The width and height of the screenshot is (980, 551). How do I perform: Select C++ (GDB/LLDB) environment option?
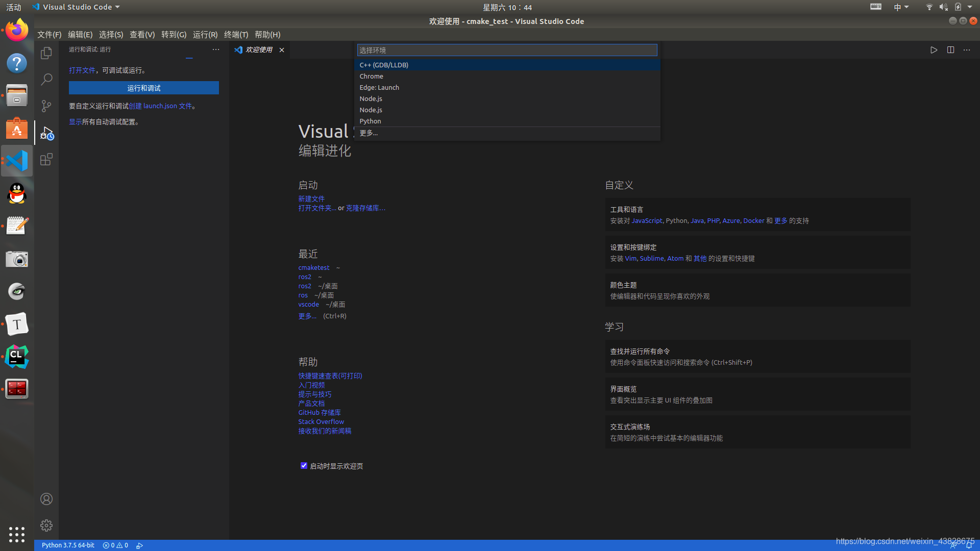(384, 65)
